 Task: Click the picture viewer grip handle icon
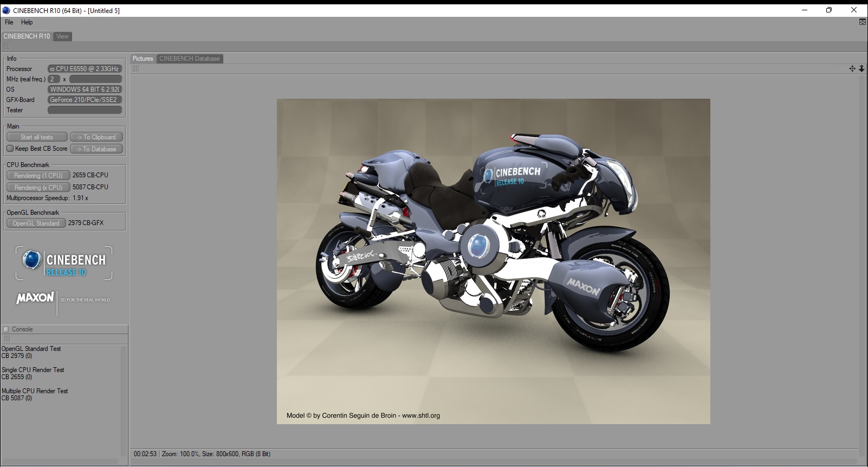click(136, 69)
